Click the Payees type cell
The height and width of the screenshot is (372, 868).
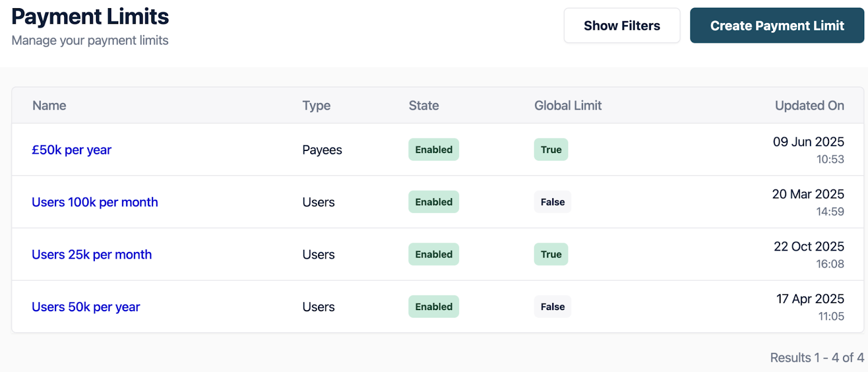point(322,150)
